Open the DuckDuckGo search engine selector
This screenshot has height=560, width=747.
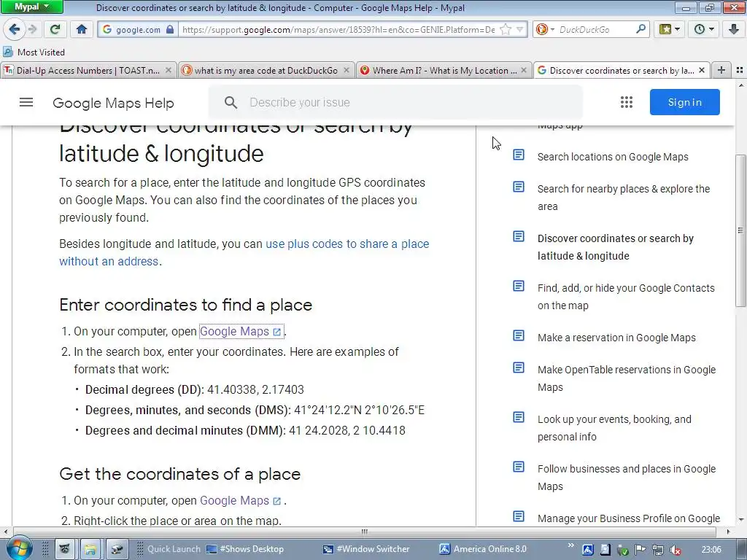click(x=545, y=29)
